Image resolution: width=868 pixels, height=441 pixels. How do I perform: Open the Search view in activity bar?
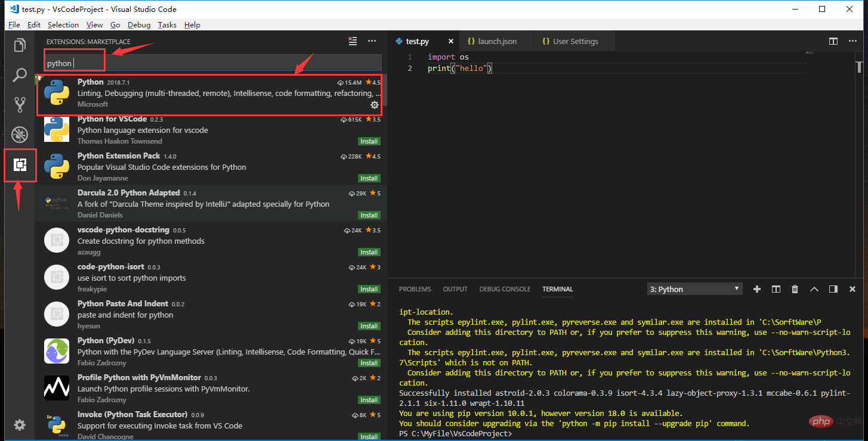click(20, 75)
